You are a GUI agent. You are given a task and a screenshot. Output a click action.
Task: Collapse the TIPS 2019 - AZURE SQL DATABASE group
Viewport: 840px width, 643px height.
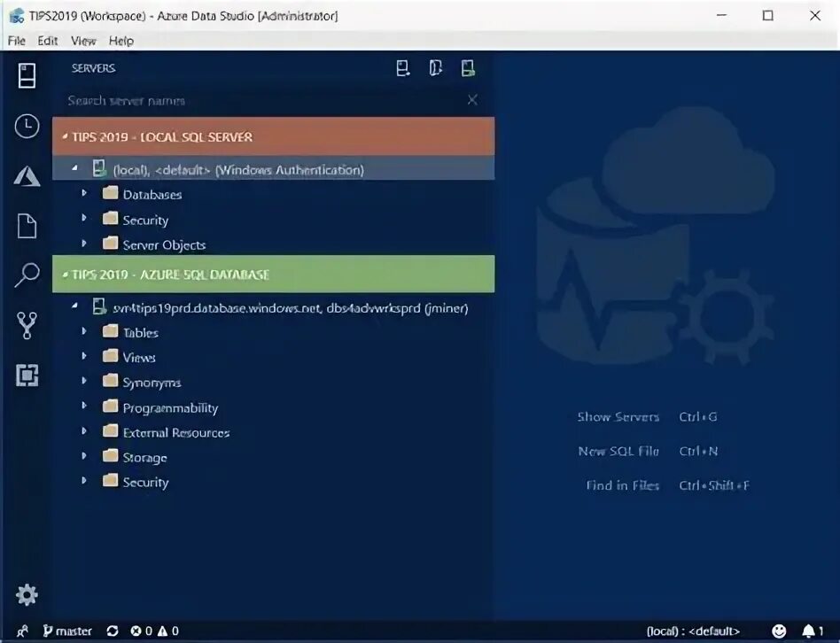65,275
